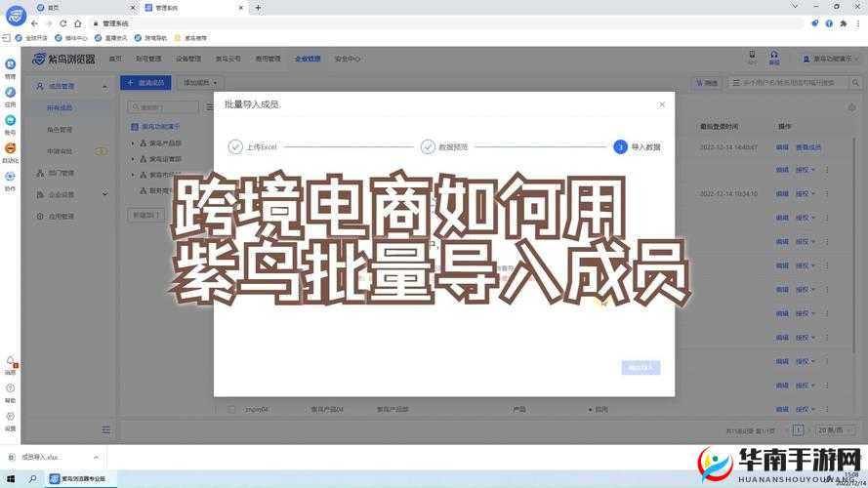Click the confirm button at dialog bottom-right
The image size is (868, 488).
[641, 367]
